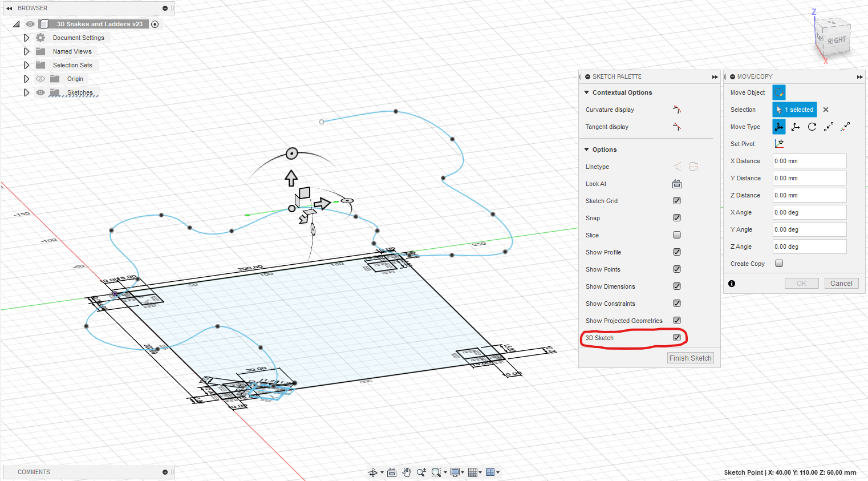Activate the root component radio button
Viewport: 868px width, 481px height.
click(x=155, y=24)
